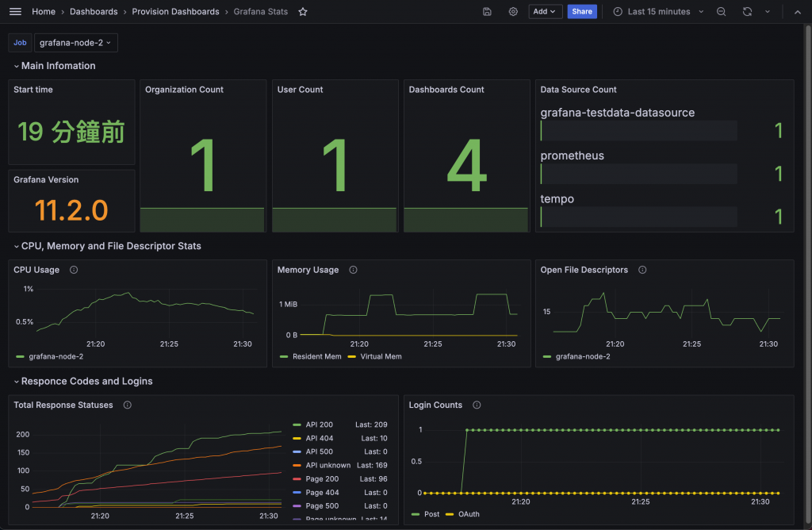Image resolution: width=812 pixels, height=530 pixels.
Task: Show info for Open File Descriptors panel
Action: pos(642,270)
